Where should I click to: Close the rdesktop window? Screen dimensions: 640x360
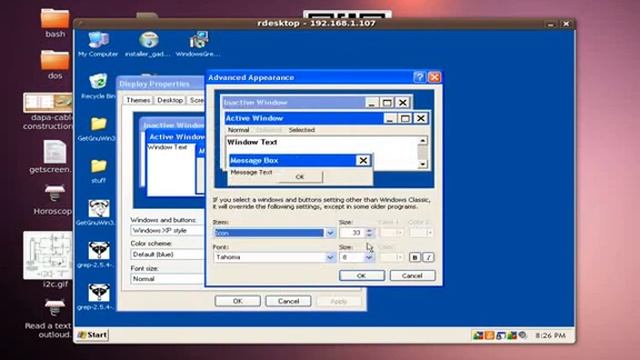[566, 24]
